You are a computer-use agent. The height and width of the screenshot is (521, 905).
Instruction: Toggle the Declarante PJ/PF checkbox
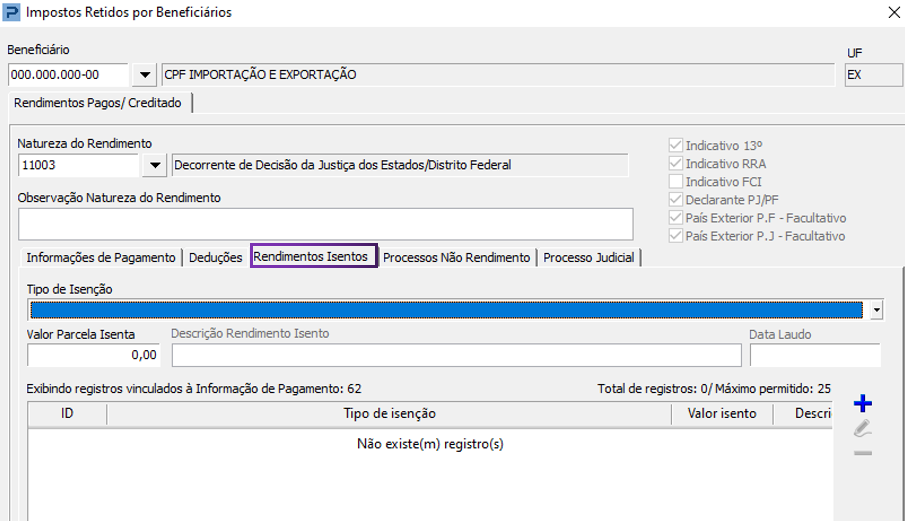click(x=675, y=200)
